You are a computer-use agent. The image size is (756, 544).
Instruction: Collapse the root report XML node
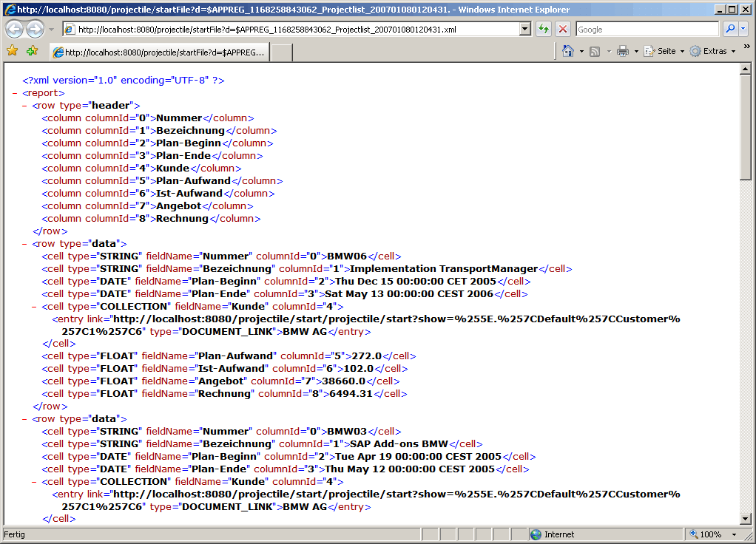[15, 93]
